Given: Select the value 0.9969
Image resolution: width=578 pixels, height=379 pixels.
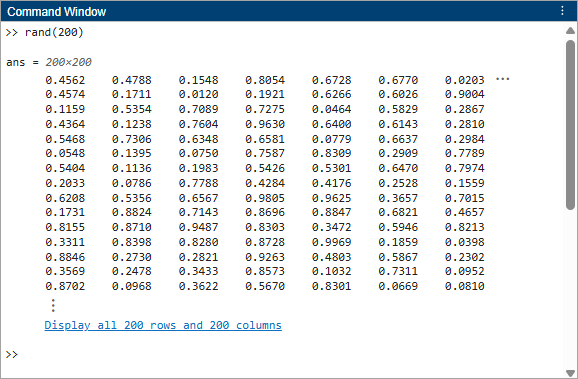Looking at the screenshot, I should coord(331,242).
